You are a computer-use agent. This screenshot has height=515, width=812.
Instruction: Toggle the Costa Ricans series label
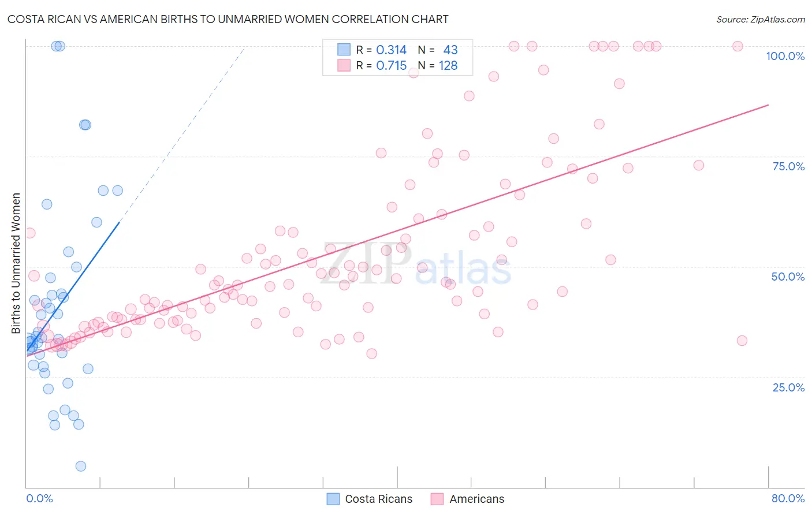point(378,499)
